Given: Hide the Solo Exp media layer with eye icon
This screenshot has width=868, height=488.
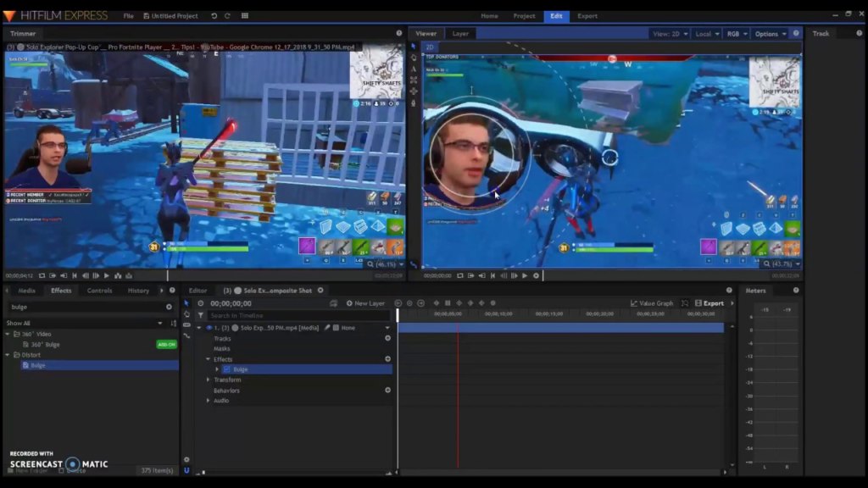Looking at the screenshot, I should click(209, 328).
